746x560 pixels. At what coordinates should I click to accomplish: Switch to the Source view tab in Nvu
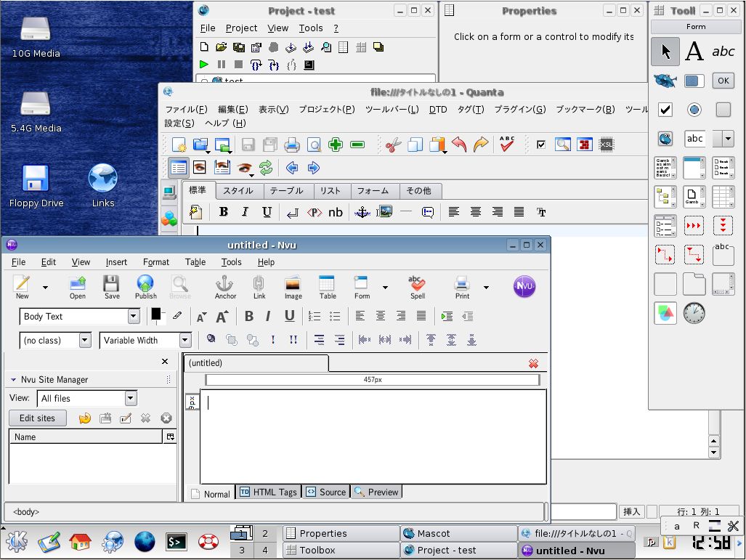pos(326,492)
